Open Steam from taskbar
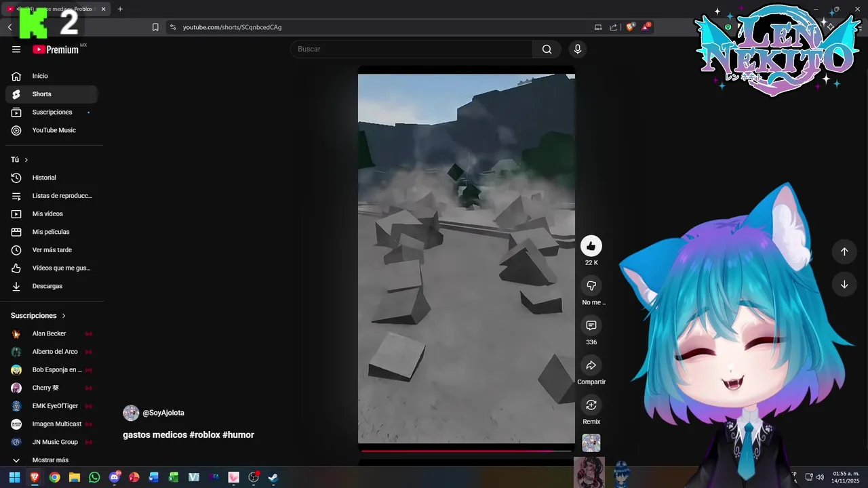The width and height of the screenshot is (868, 488). (x=273, y=477)
